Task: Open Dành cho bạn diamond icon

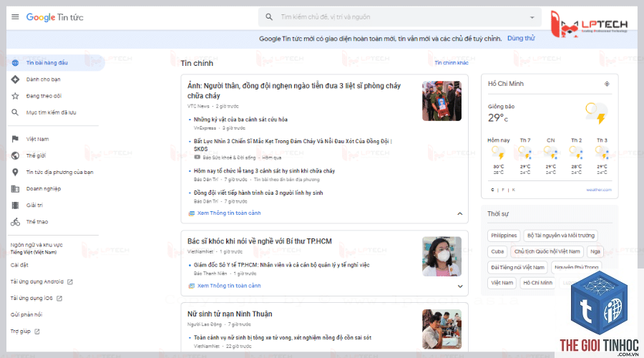Action: 15,79
